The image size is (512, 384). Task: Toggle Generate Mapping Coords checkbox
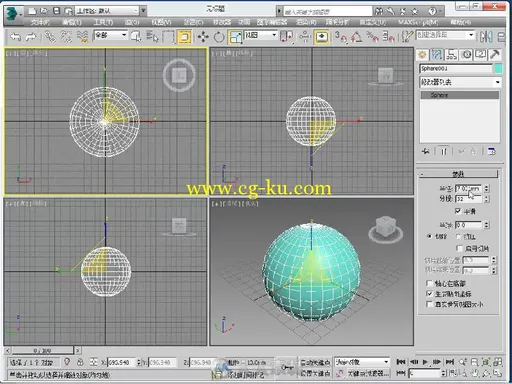click(429, 294)
